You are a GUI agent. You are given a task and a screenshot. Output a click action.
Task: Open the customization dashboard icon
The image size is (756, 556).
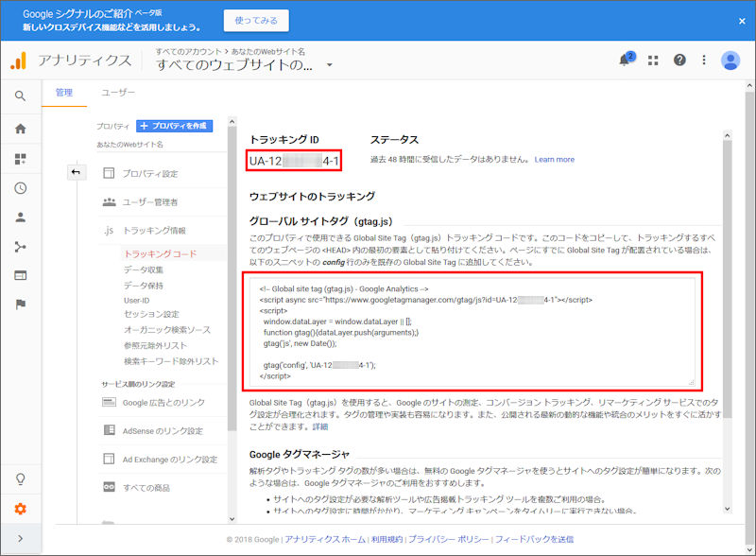pos(20,159)
